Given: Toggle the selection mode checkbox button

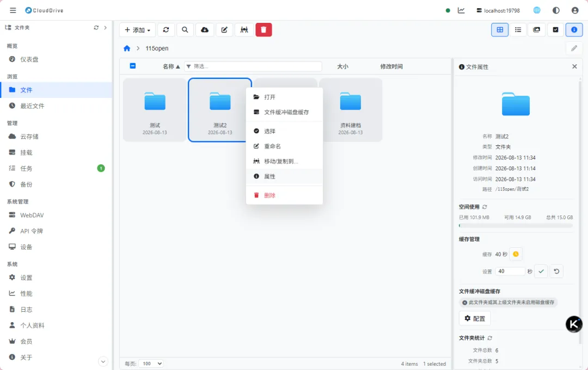Looking at the screenshot, I should [555, 29].
